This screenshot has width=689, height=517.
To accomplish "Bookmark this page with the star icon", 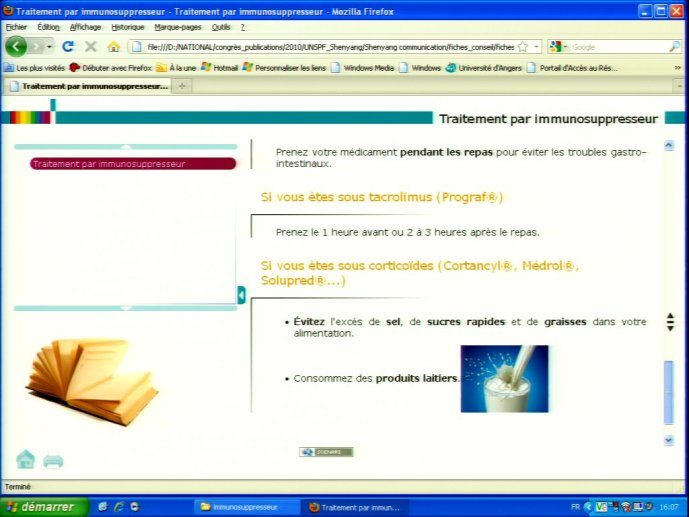I will pyautogui.click(x=522, y=47).
